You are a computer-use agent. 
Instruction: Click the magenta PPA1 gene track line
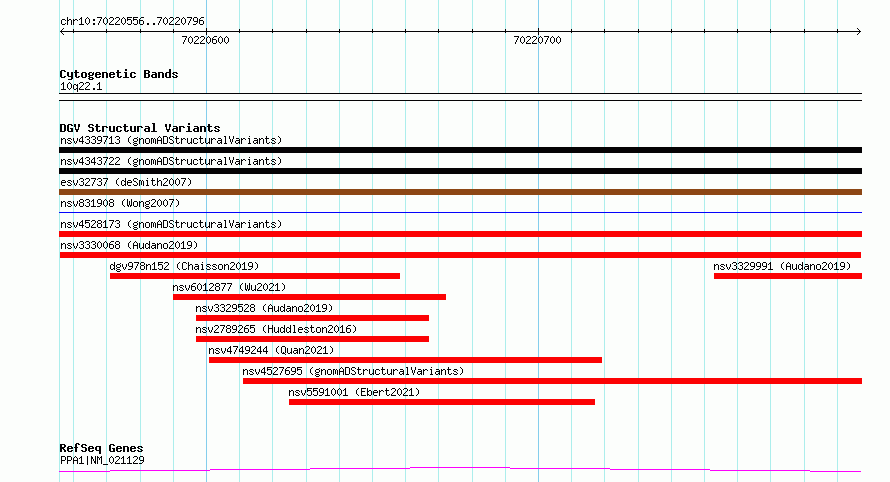click(460, 470)
